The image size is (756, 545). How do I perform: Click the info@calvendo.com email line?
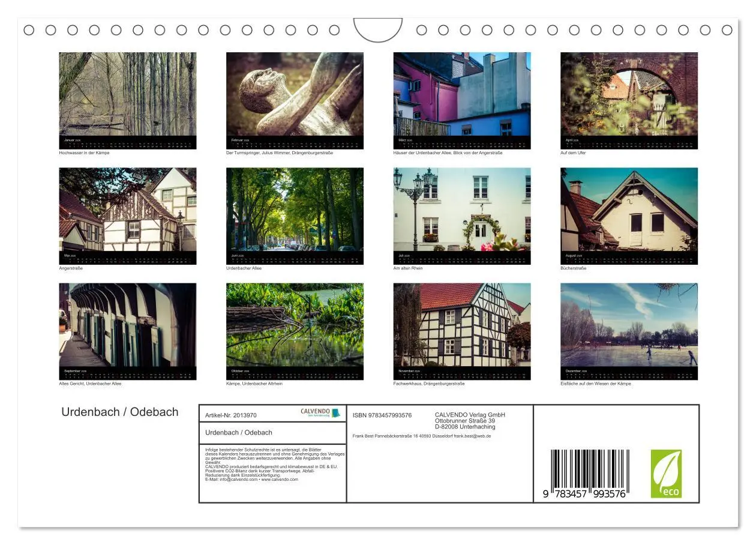click(x=251, y=479)
